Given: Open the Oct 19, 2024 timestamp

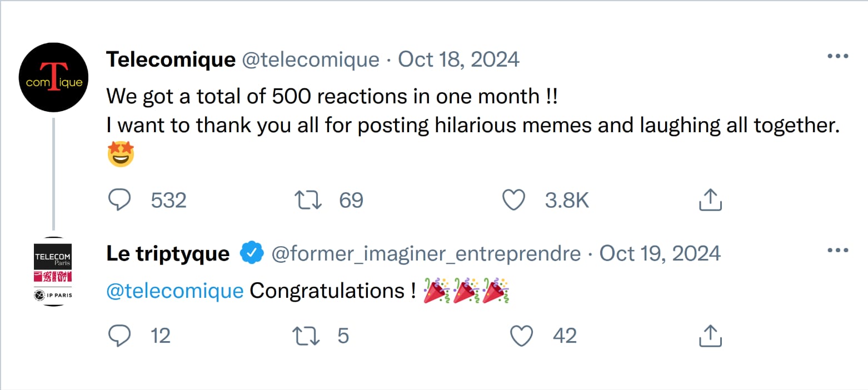Looking at the screenshot, I should pyautogui.click(x=660, y=254).
